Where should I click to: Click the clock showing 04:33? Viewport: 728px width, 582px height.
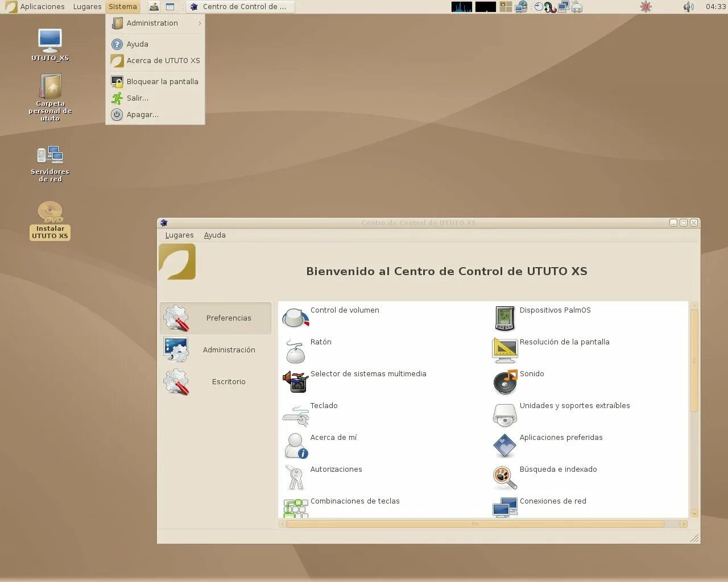point(715,7)
